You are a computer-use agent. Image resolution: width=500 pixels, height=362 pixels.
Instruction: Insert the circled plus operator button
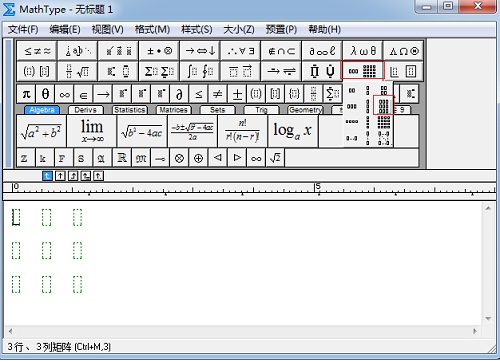coord(199,158)
